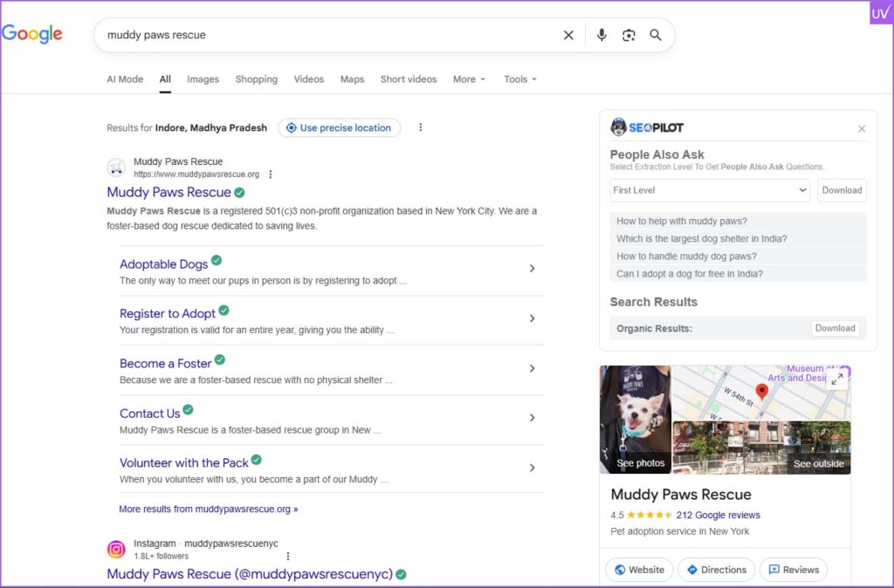
Task: Clear the search box with the X icon
Action: [x=568, y=35]
